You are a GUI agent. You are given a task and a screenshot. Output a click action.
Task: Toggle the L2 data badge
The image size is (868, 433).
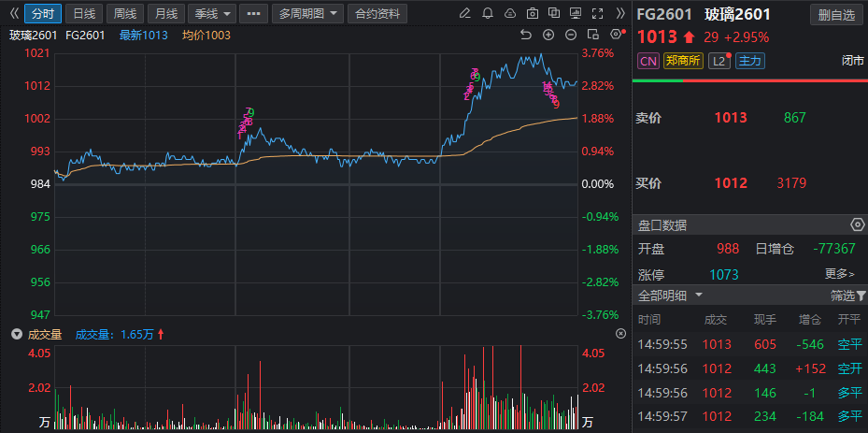tap(719, 61)
